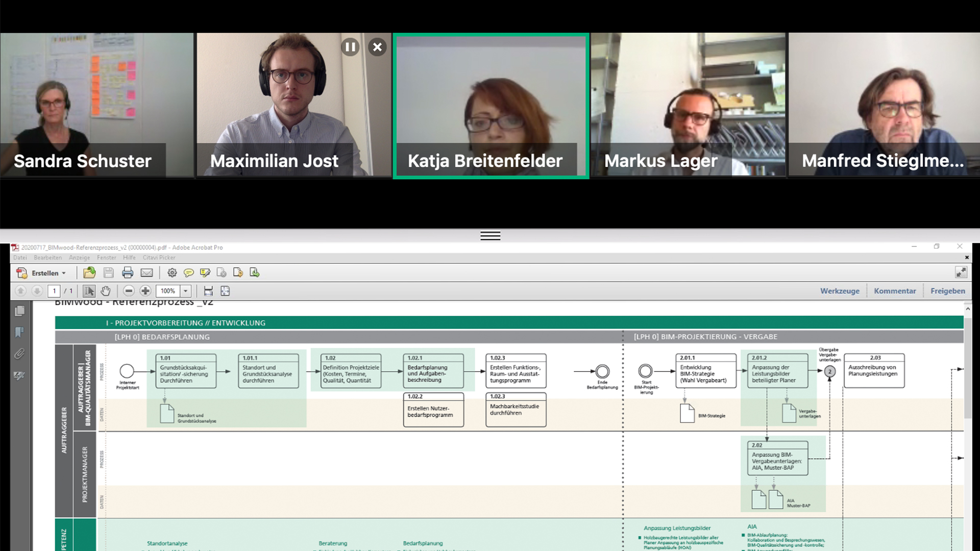Screen dimensions: 980x551
Task: Open the Datei menu
Action: click(x=20, y=258)
